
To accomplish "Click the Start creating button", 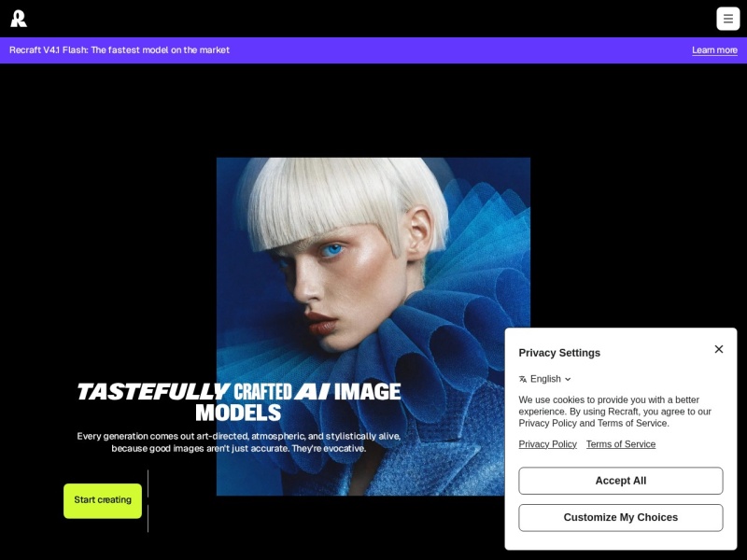I will [x=103, y=500].
